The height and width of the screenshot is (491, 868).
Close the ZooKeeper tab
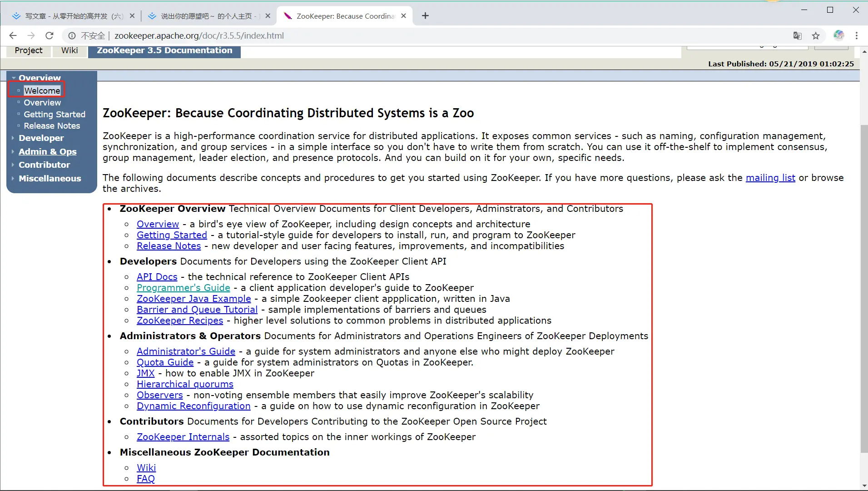403,16
